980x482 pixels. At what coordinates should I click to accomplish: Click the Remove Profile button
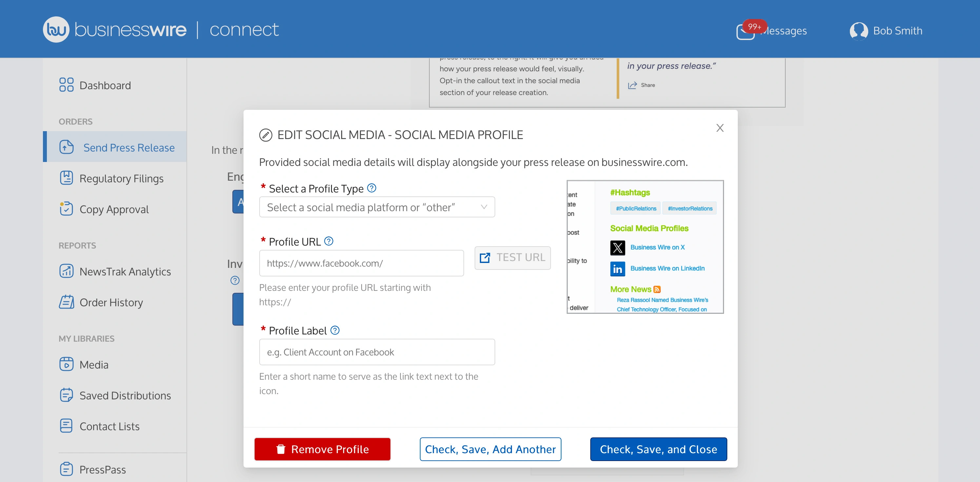pos(322,449)
